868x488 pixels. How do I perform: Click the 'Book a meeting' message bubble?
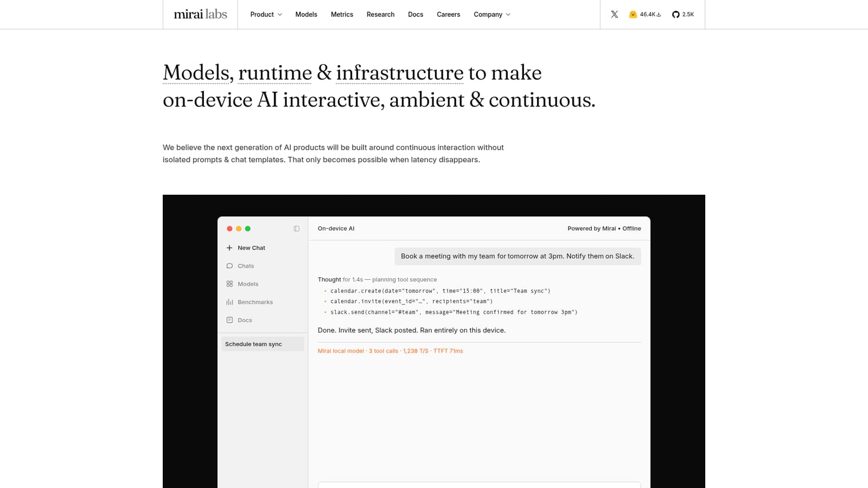[518, 256]
